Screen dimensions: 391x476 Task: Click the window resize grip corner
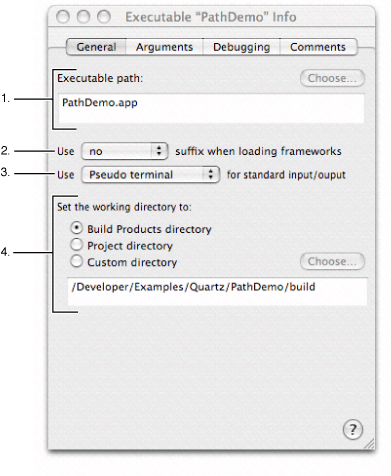pyautogui.click(x=369, y=444)
